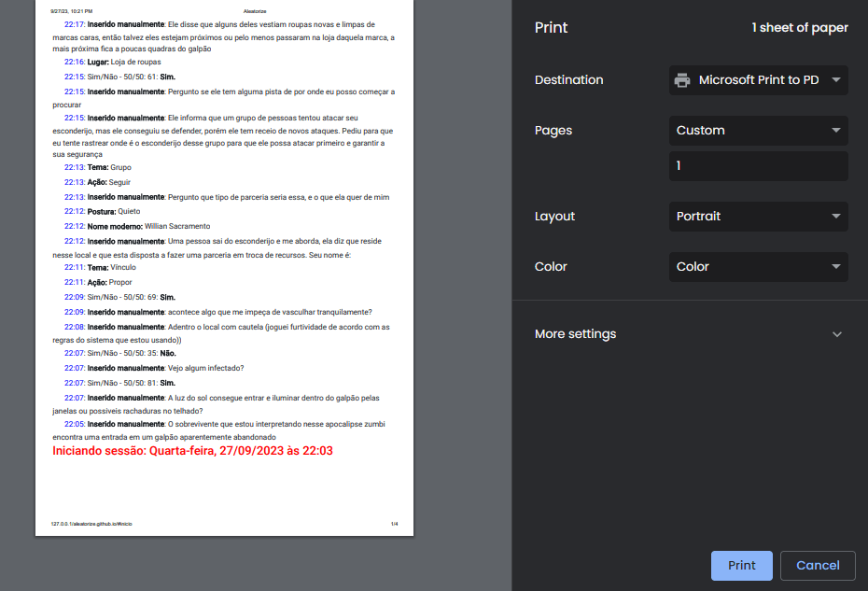The height and width of the screenshot is (591, 868).
Task: Cancel the print dialog
Action: [x=818, y=566]
